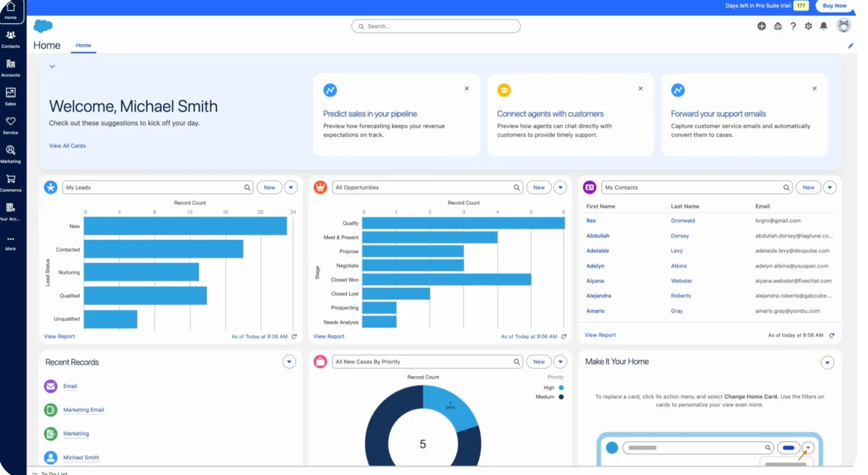The height and width of the screenshot is (475, 868).
Task: Open the My Leads card action menu
Action: click(291, 187)
